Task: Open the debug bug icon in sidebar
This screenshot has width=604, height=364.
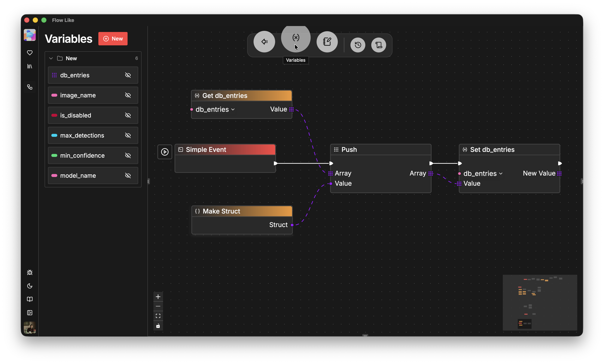Action: click(30, 272)
